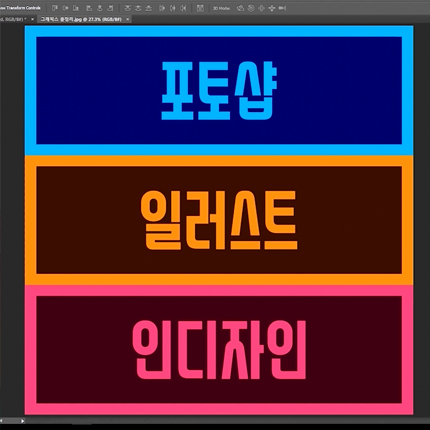The image size is (430, 430).
Task: Select the Distribute Left Edges icon
Action: click(162, 8)
